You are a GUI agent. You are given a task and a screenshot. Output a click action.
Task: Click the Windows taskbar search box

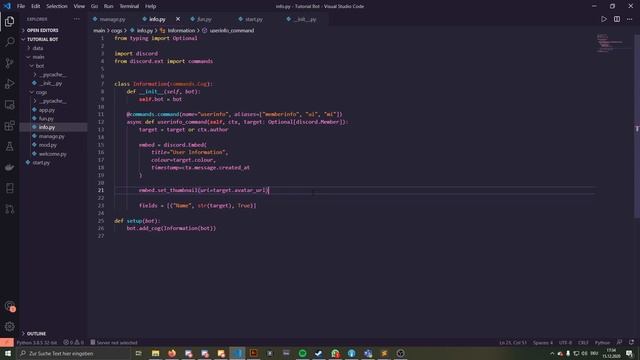pyautogui.click(x=73, y=353)
